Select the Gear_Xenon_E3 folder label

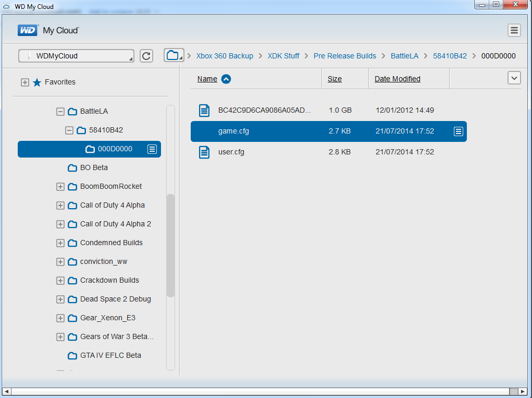pyautogui.click(x=107, y=318)
